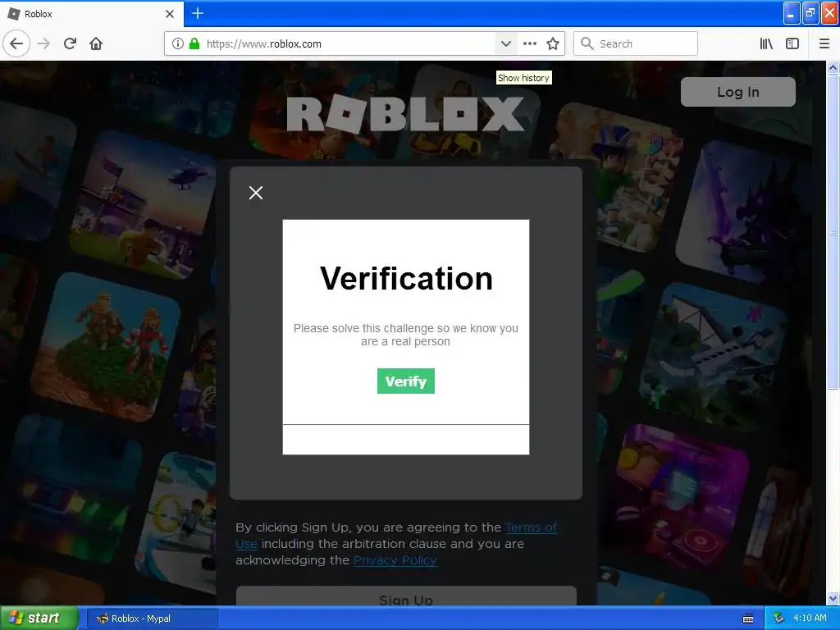Click the system tray icon beside clock

(779, 619)
